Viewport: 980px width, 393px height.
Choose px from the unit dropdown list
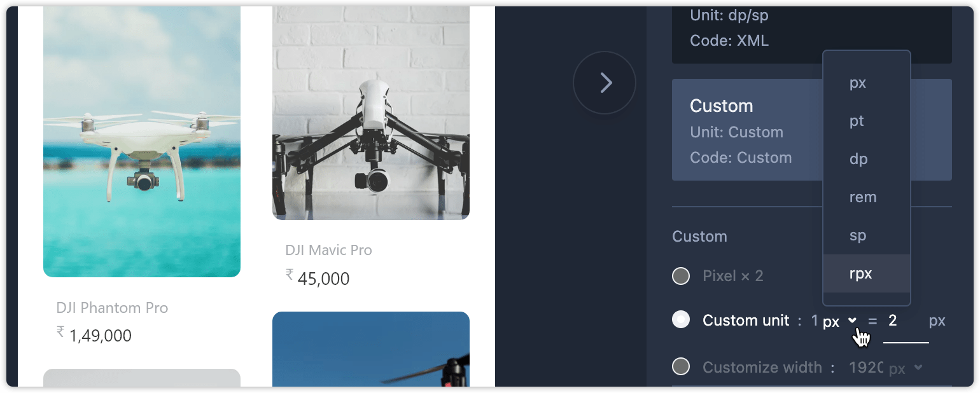click(x=867, y=83)
